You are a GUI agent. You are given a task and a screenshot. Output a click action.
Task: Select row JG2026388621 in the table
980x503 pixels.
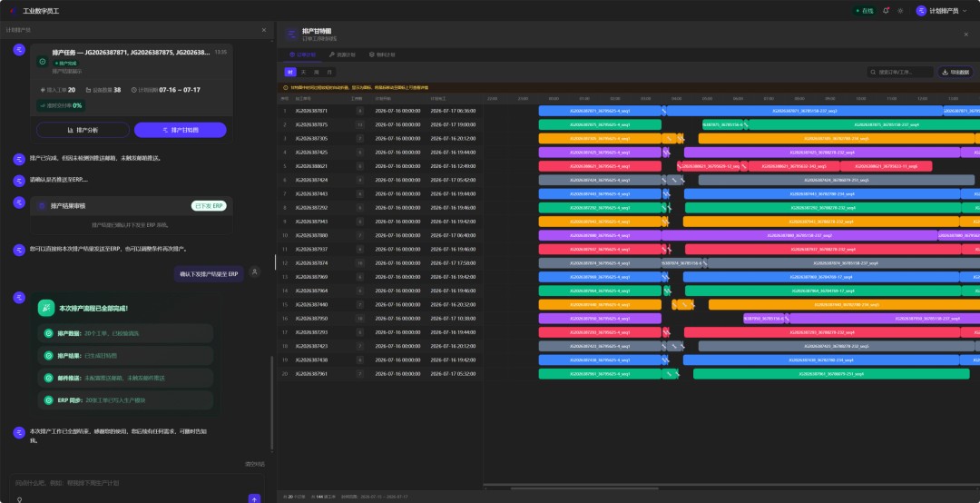point(380,166)
